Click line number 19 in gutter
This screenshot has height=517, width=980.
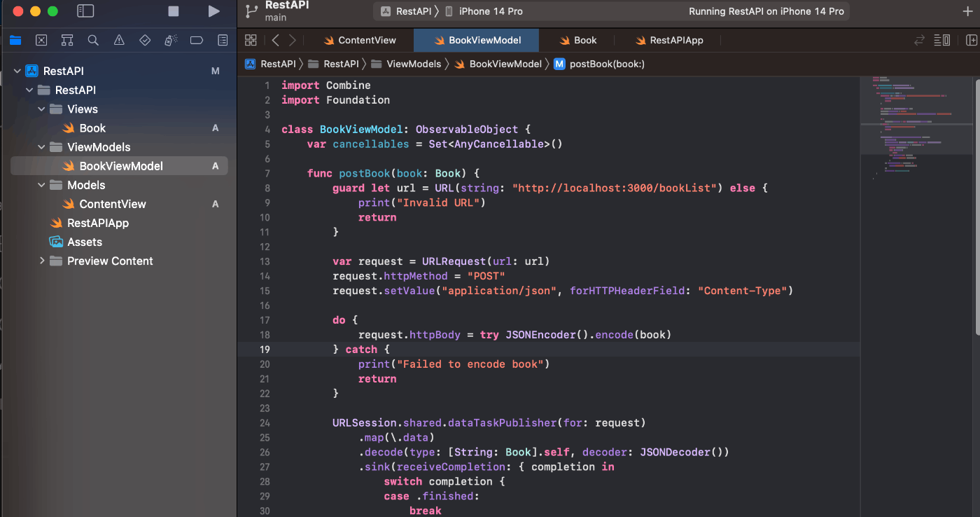[265, 349]
